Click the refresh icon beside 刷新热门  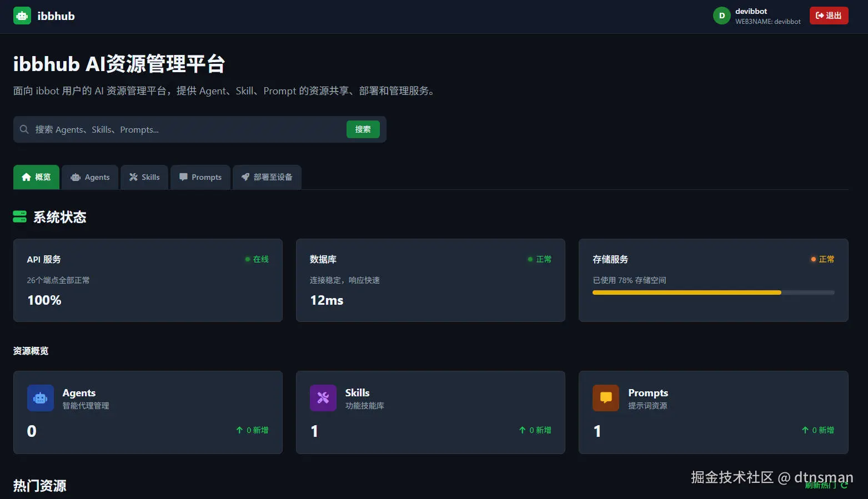844,485
